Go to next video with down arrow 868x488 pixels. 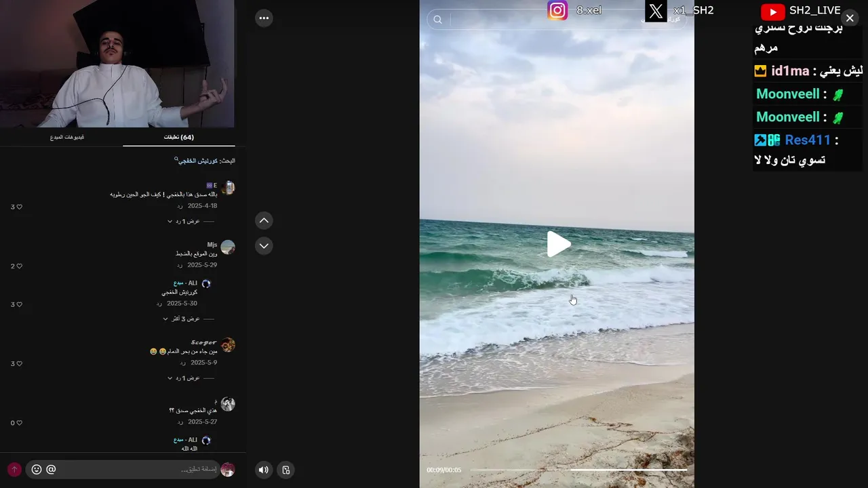264,245
